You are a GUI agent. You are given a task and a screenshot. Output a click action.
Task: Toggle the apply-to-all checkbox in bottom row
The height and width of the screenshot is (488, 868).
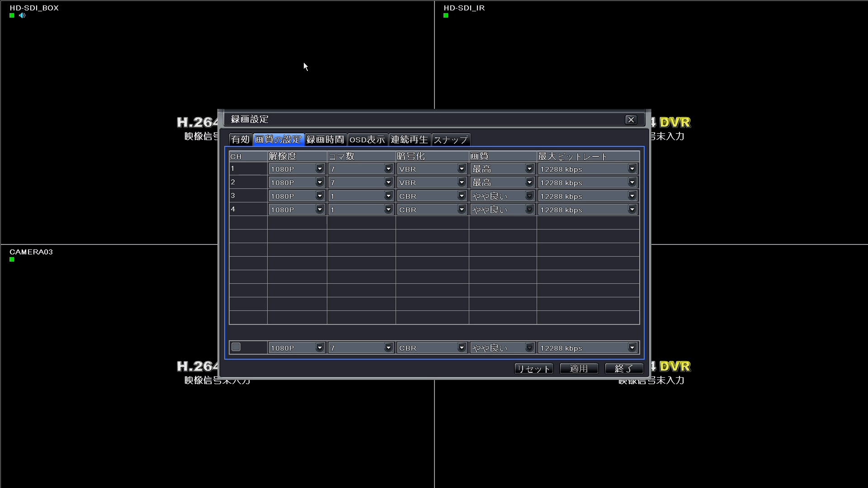pyautogui.click(x=236, y=347)
